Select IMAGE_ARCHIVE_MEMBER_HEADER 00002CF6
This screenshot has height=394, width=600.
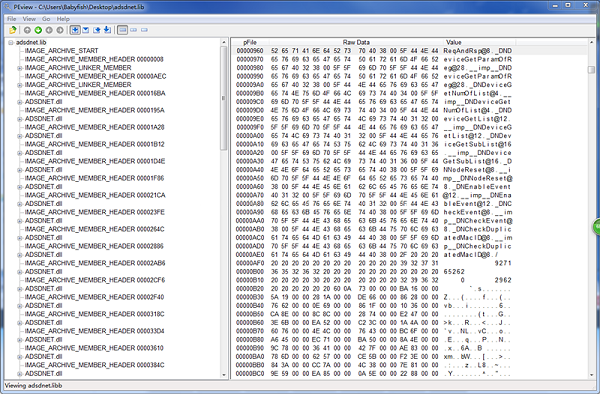pos(95,280)
